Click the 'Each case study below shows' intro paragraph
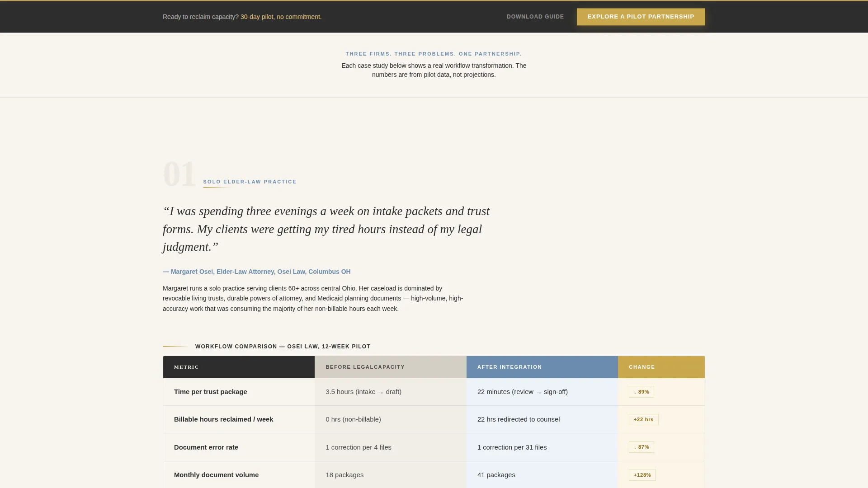868x488 pixels. click(434, 70)
